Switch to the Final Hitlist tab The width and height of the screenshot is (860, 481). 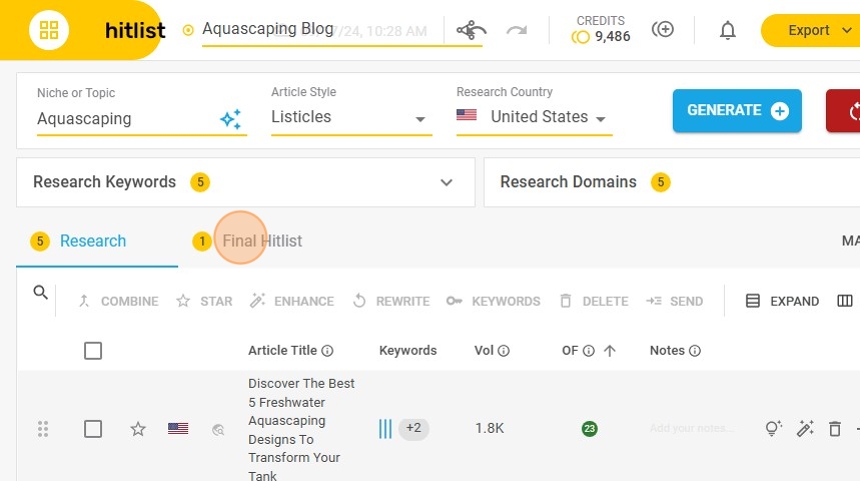pyautogui.click(x=261, y=241)
